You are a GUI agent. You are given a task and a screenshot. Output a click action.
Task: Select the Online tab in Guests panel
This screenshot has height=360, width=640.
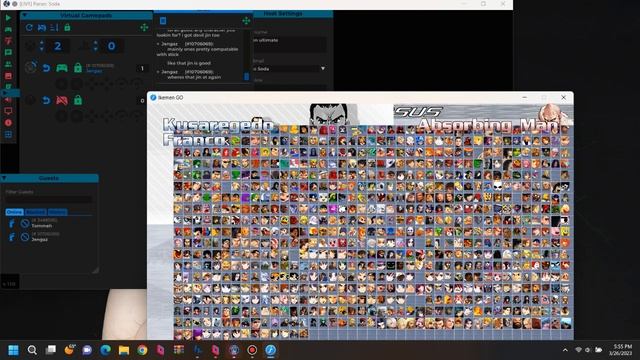pyautogui.click(x=14, y=212)
